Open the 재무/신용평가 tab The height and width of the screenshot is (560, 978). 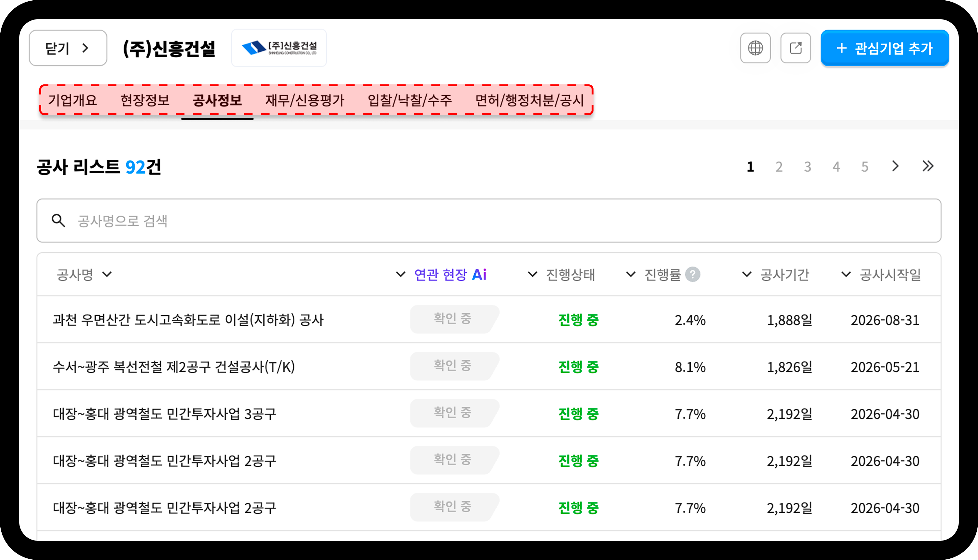[305, 100]
